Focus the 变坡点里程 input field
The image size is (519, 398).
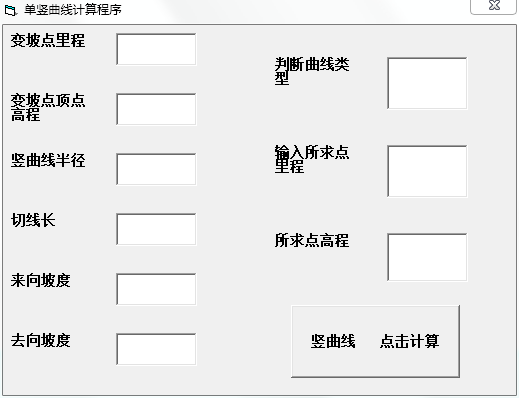[156, 49]
